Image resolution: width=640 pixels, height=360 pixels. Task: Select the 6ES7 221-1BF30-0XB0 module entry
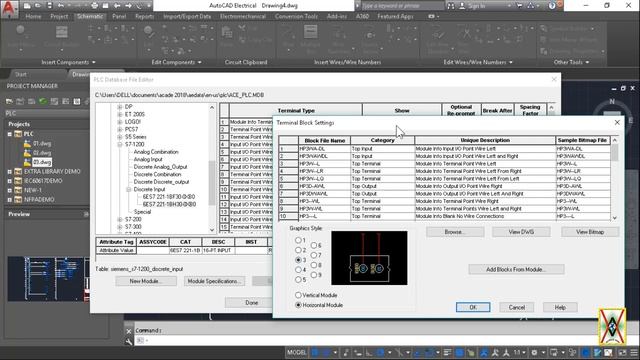[x=169, y=197]
